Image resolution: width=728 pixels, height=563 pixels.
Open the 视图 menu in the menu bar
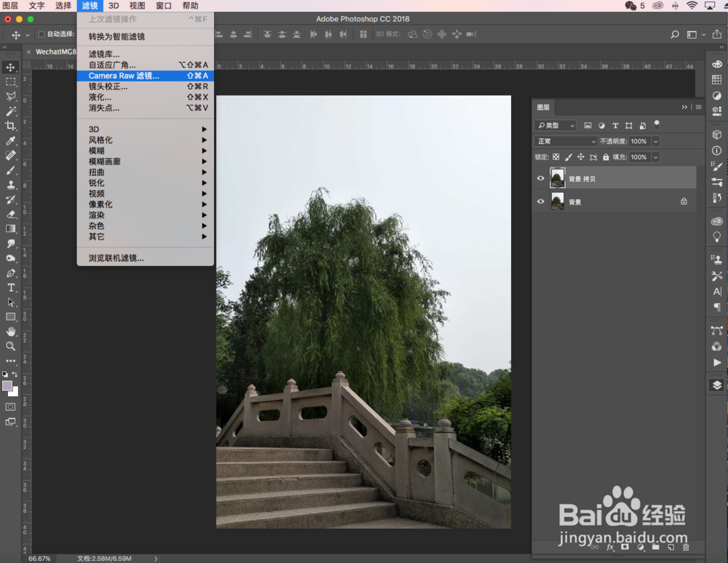click(x=138, y=6)
